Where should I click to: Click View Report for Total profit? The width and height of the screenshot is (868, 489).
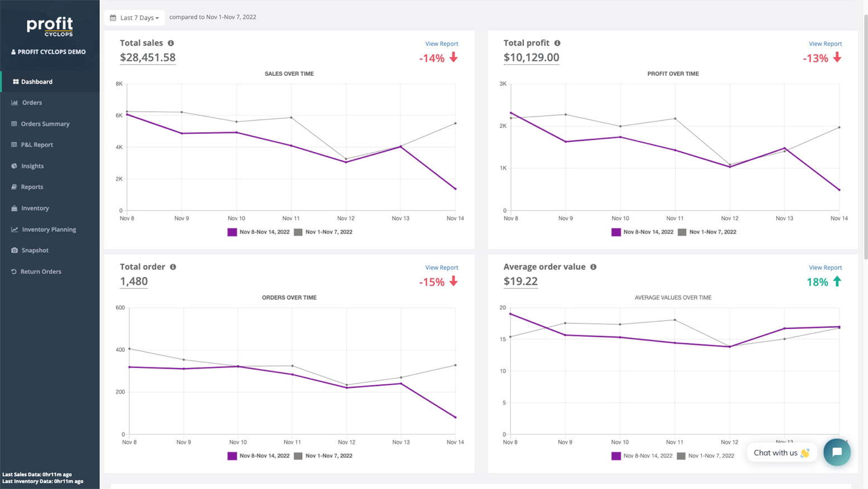(825, 43)
